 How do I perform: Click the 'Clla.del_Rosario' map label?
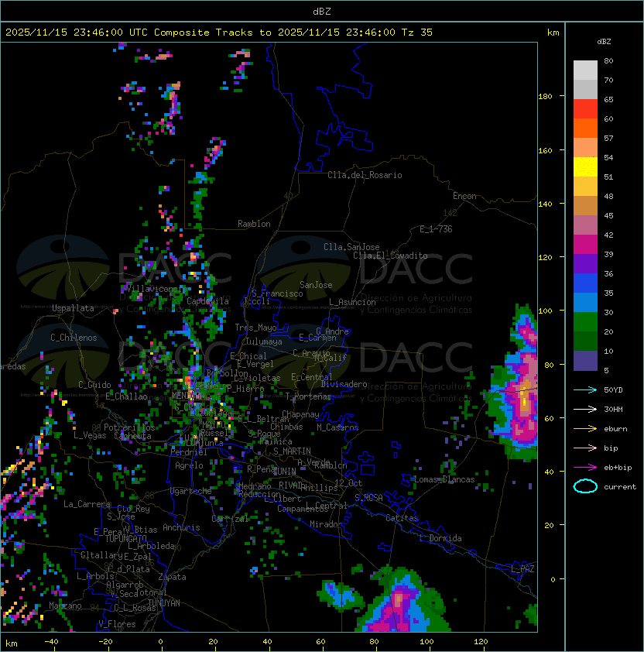click(x=365, y=175)
